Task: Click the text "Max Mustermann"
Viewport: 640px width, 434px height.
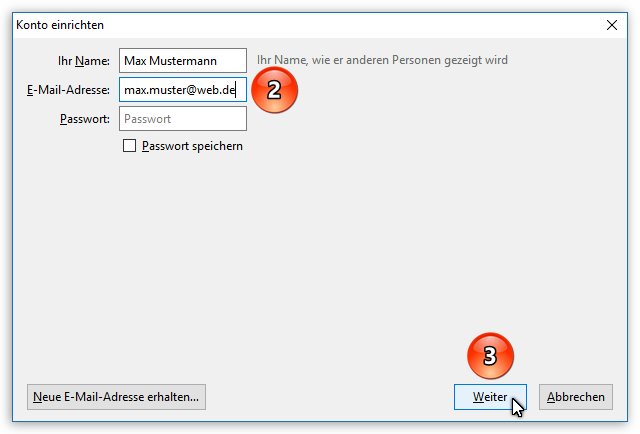Action: click(165, 61)
